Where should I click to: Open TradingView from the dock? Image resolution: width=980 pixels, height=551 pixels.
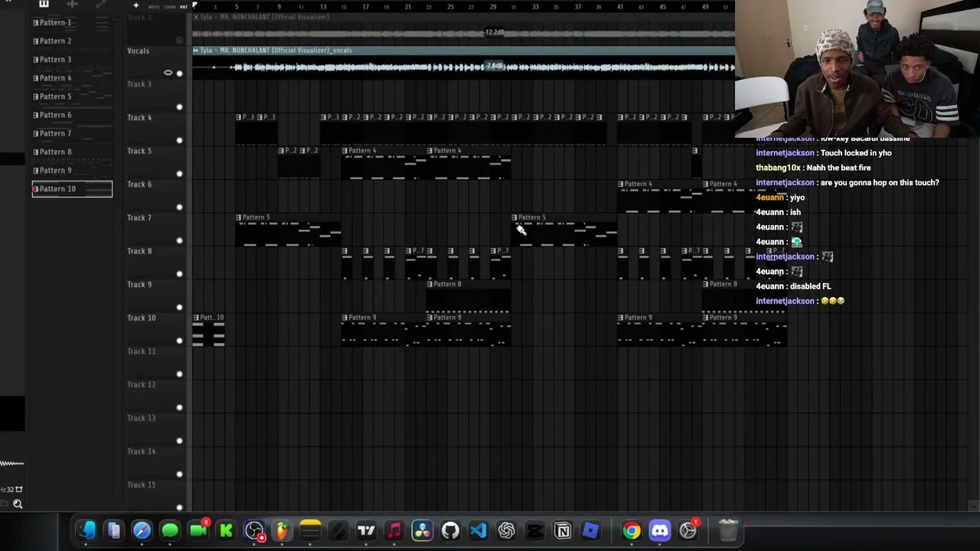tap(366, 530)
